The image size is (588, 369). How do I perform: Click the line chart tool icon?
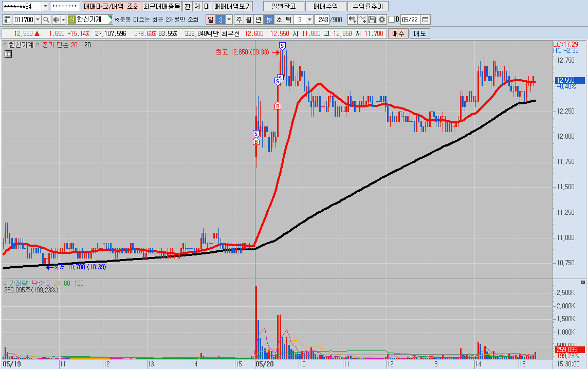[362, 20]
